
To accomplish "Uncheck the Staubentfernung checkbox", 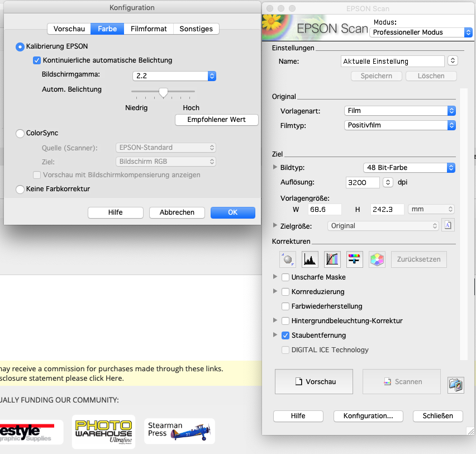I will [x=285, y=335].
